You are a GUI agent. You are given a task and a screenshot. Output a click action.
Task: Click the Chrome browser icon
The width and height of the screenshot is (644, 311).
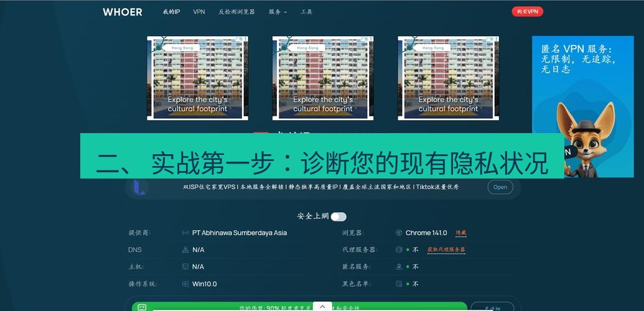pyautogui.click(x=398, y=233)
